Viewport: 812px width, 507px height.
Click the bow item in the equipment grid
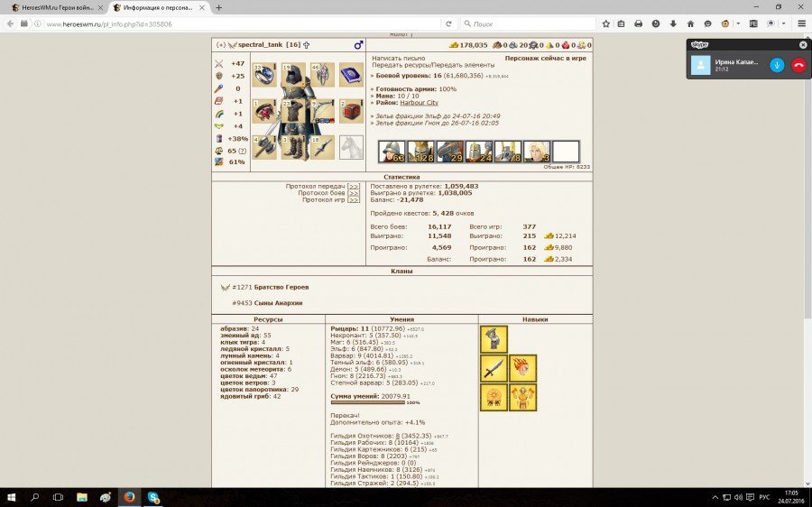coord(322,111)
